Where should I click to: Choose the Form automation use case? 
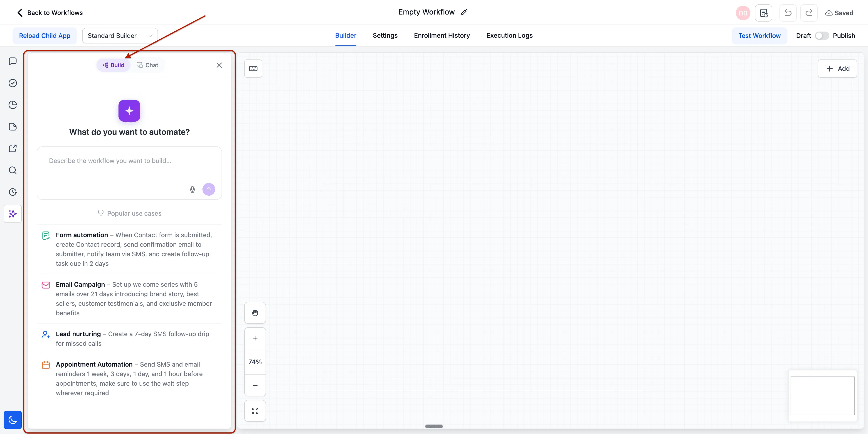[x=129, y=249]
